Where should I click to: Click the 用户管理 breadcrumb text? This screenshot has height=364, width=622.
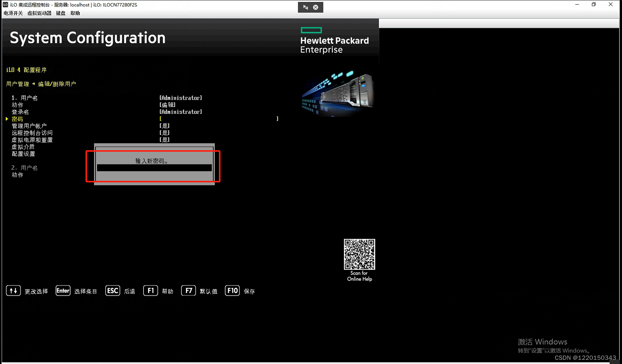click(x=18, y=84)
